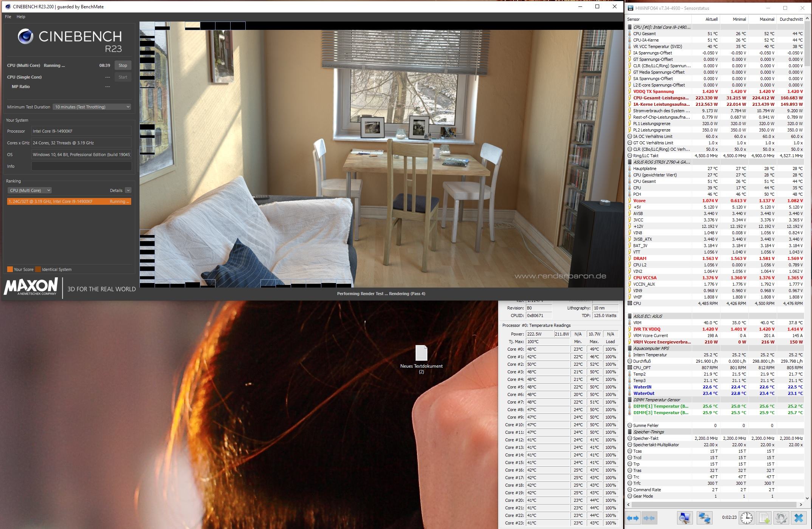Open the File menu
The image size is (812, 529).
point(8,17)
